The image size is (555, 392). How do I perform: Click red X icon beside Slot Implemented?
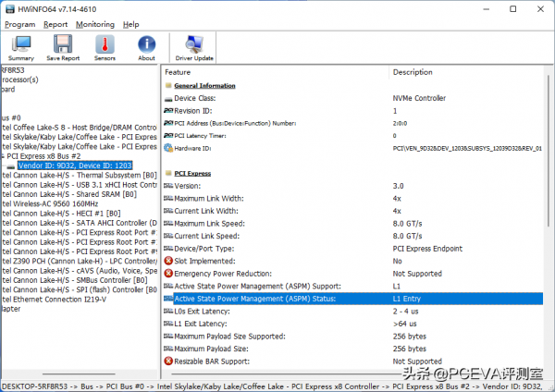point(168,261)
